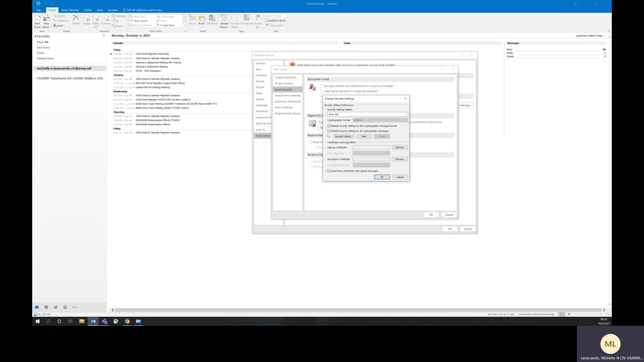Click the Signing Certificate text field
The height and width of the screenshot is (362, 644).
371,148
